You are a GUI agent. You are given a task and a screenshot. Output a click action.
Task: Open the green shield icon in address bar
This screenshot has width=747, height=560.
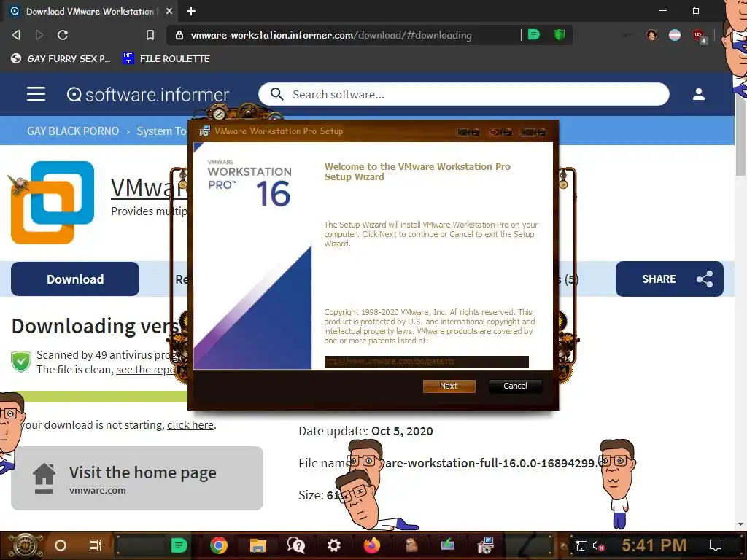click(560, 35)
